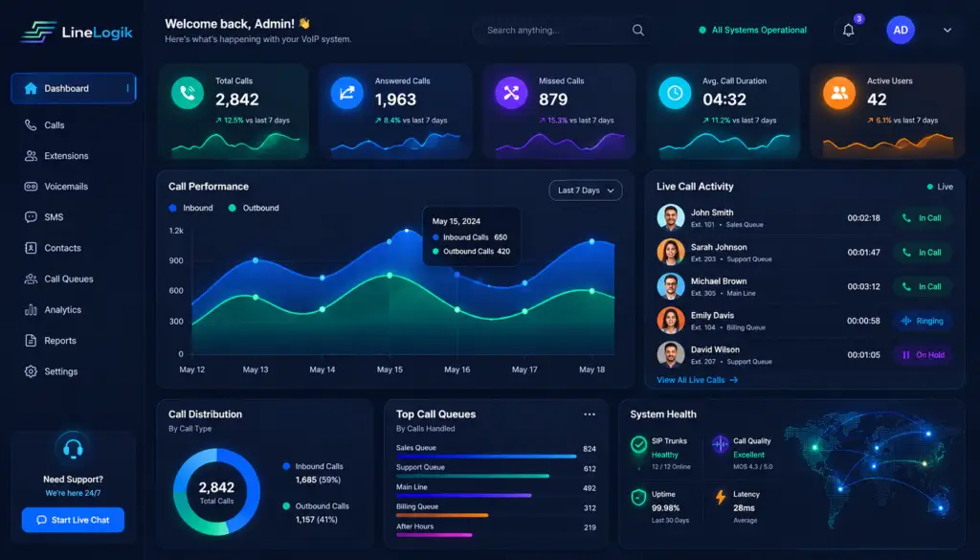Click the 99.98% uptime value

(666, 508)
